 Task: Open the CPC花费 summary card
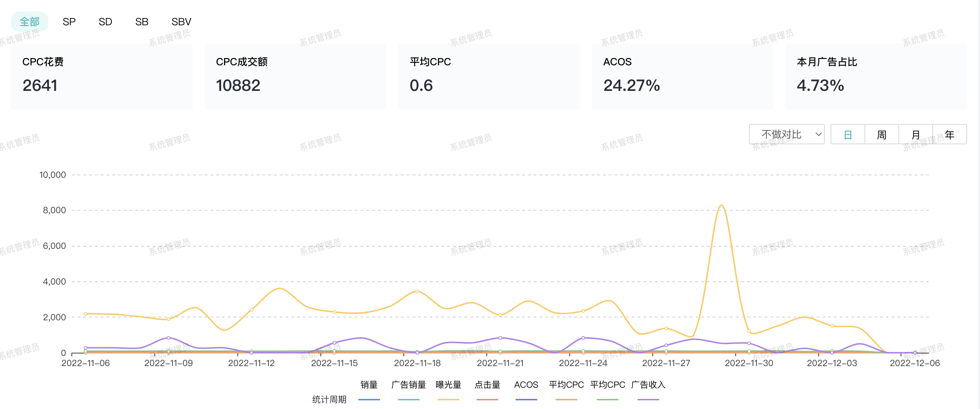(102, 76)
